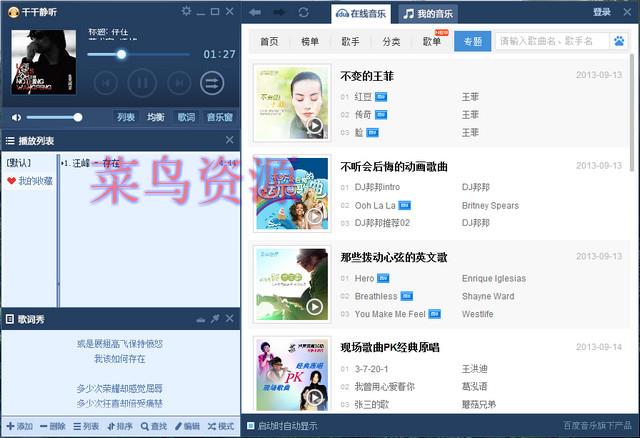Play the song DJ邦邦intro
This screenshot has width=640, height=438.
(377, 187)
